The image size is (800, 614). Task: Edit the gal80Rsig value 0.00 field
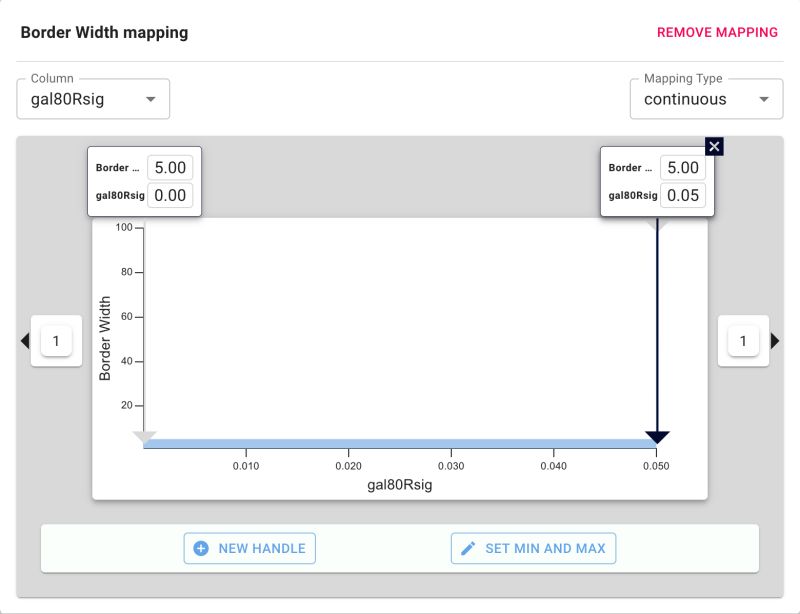click(x=170, y=195)
